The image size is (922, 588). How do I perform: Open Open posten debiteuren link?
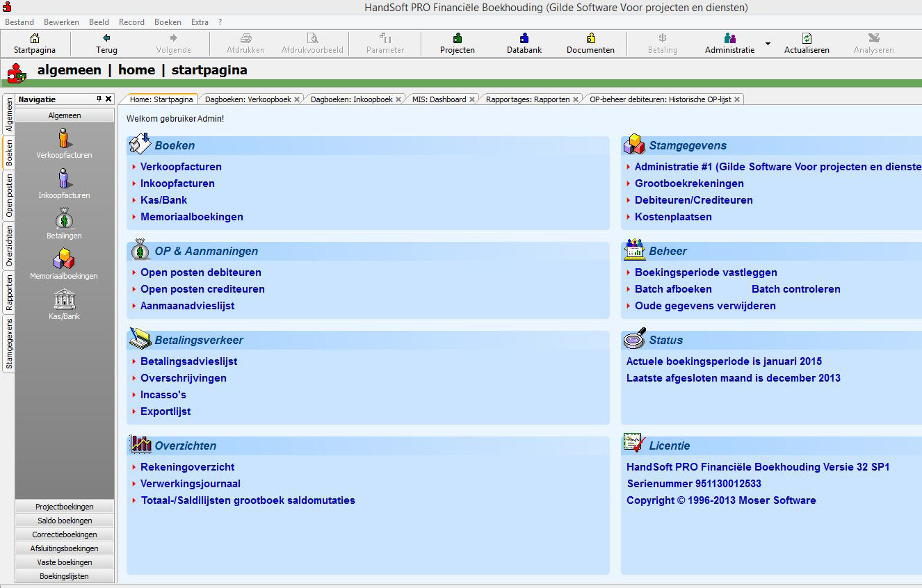click(201, 272)
